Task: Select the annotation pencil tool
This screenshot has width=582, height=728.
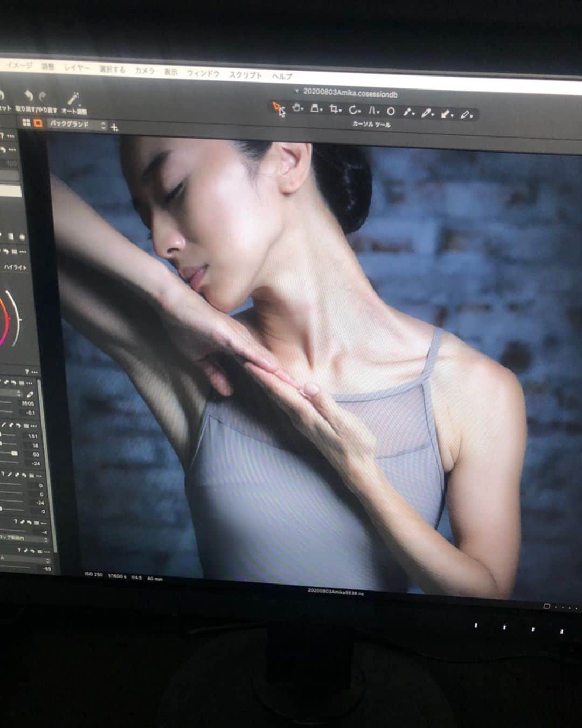Action: point(467,114)
